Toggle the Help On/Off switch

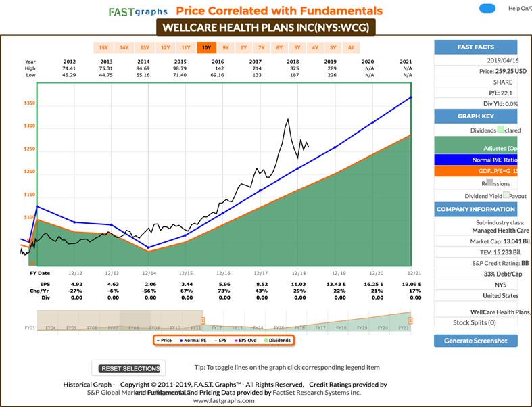(487, 9)
